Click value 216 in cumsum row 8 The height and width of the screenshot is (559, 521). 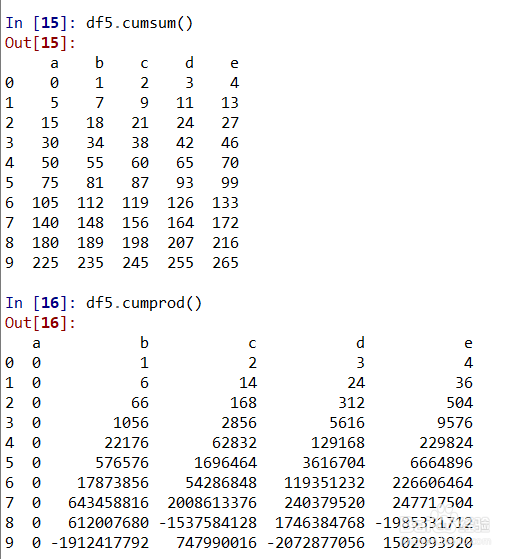point(225,243)
